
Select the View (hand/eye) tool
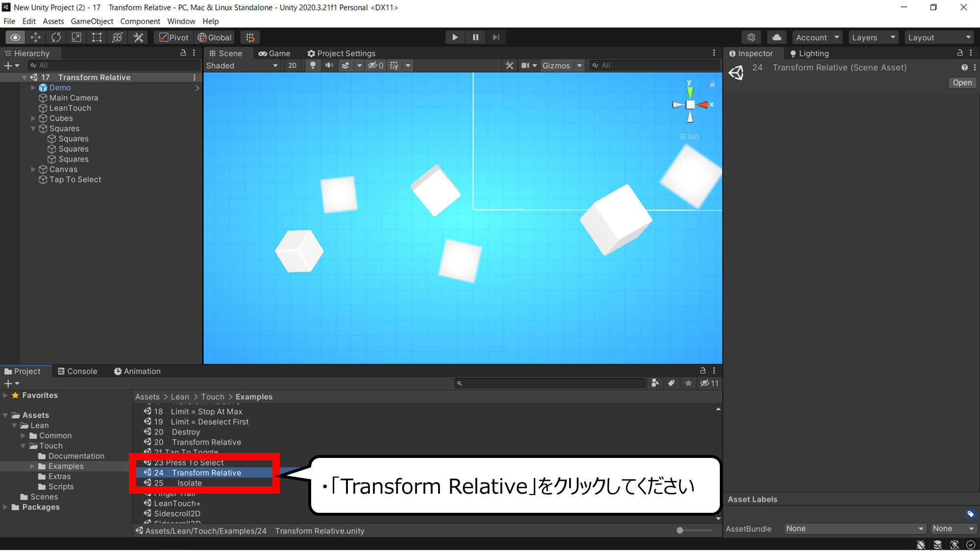(x=15, y=37)
